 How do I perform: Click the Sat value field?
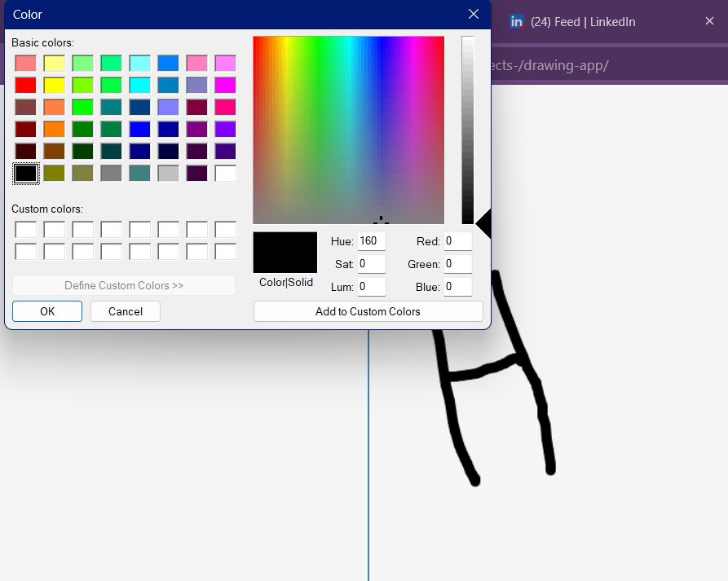coord(371,263)
